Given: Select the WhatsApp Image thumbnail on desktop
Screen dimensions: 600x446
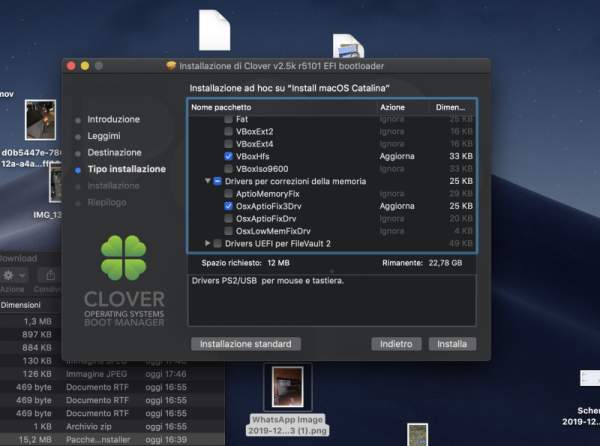Looking at the screenshot, I should pyautogui.click(x=288, y=387).
